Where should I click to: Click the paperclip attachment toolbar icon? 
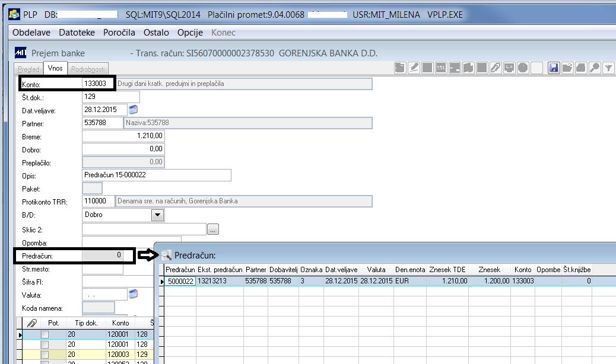click(496, 68)
